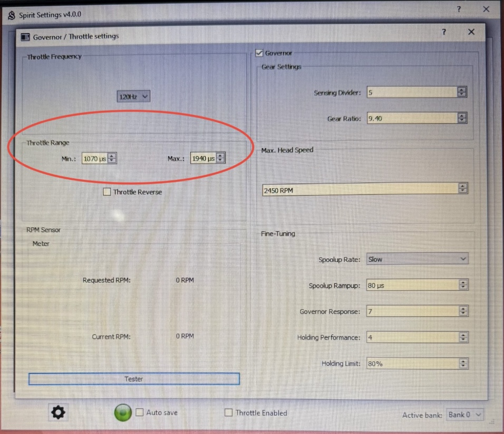Expand the Spoolup Rate dropdown
Image resolution: width=504 pixels, height=434 pixels.
[417, 259]
